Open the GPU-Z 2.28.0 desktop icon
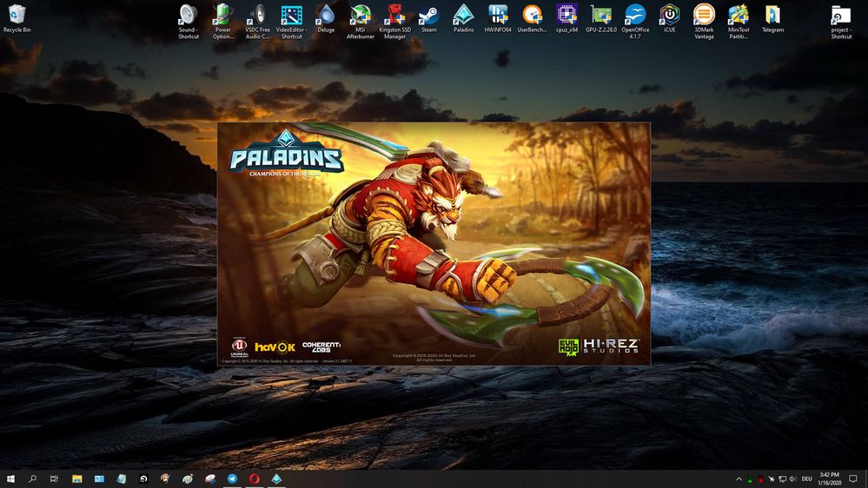Viewport: 868px width, 488px height. click(601, 17)
